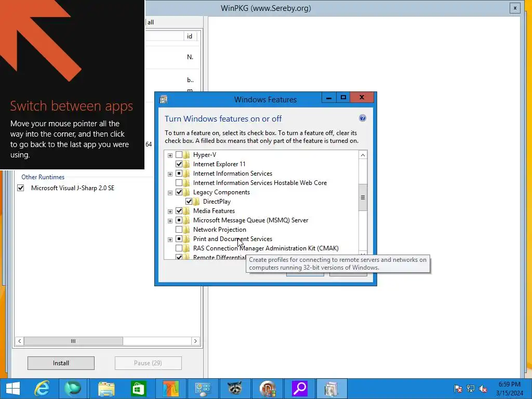
Task: Open the round red-logo taskbar app
Action: click(267, 389)
